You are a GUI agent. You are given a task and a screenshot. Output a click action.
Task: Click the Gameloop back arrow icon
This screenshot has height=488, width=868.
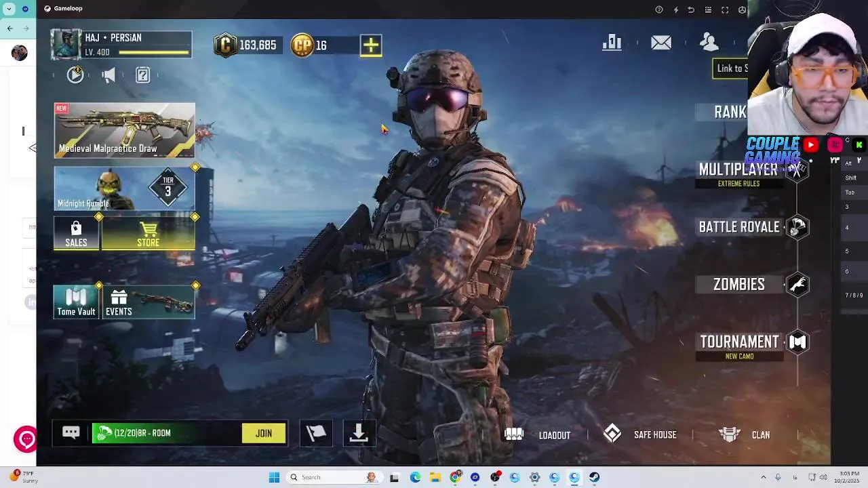click(x=691, y=9)
